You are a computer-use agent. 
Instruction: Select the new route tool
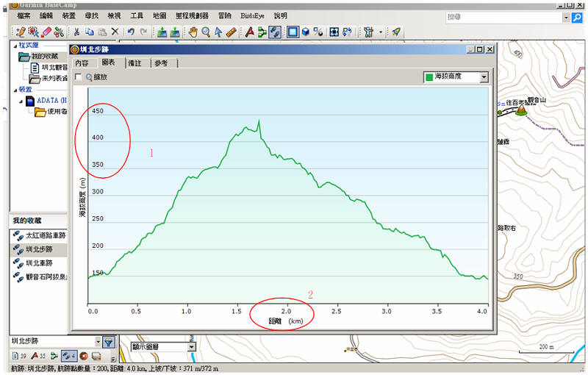click(x=262, y=32)
